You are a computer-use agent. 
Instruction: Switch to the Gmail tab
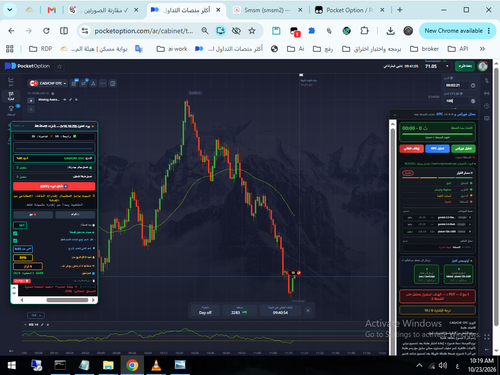[x=52, y=10]
